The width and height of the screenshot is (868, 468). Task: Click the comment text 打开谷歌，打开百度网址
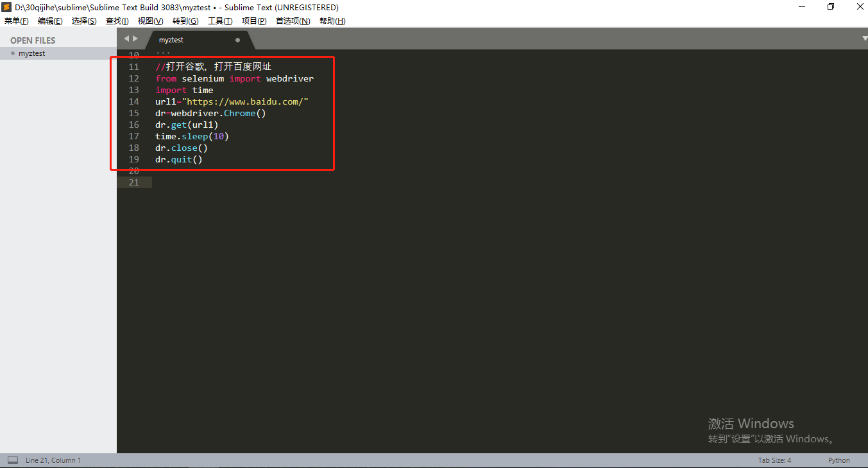[219, 67]
